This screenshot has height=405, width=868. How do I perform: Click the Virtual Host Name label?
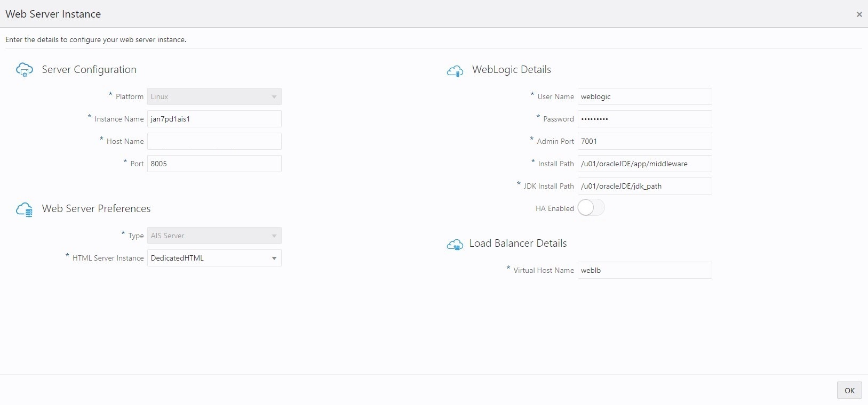(x=544, y=271)
